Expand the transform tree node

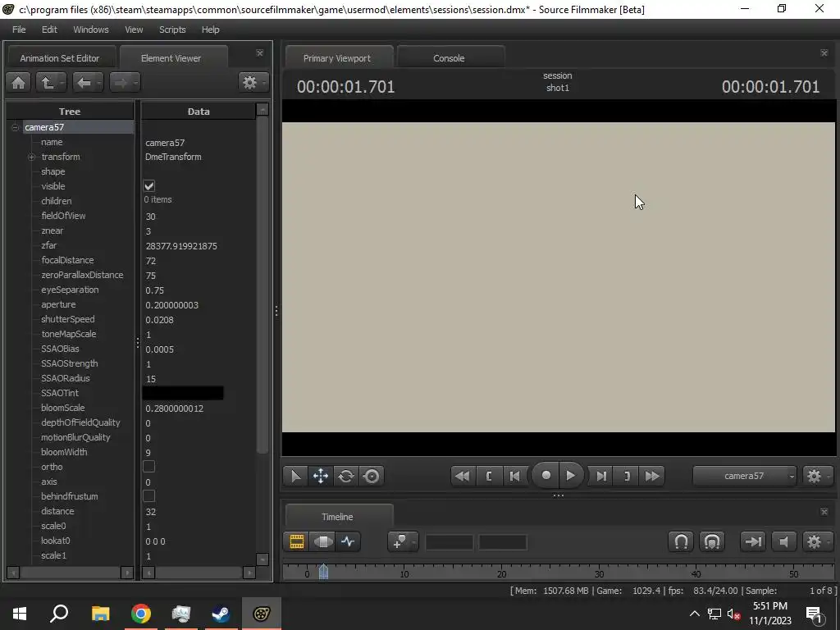(x=32, y=157)
